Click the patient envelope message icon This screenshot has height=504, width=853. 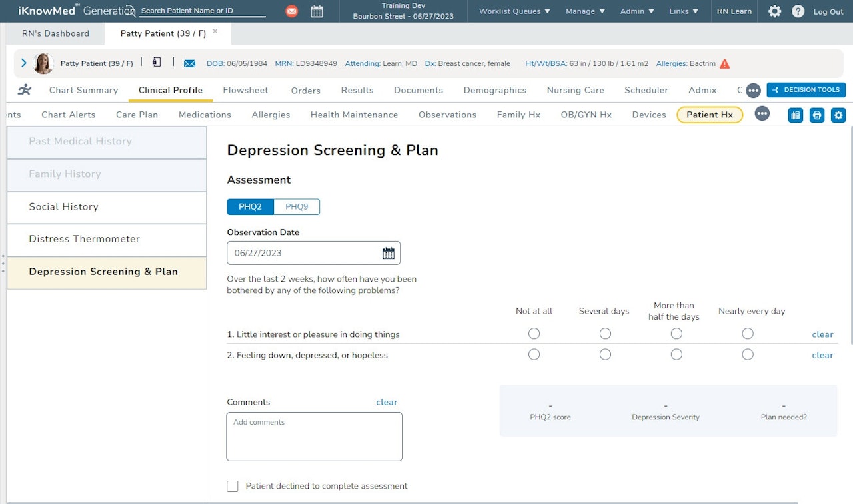tap(189, 63)
